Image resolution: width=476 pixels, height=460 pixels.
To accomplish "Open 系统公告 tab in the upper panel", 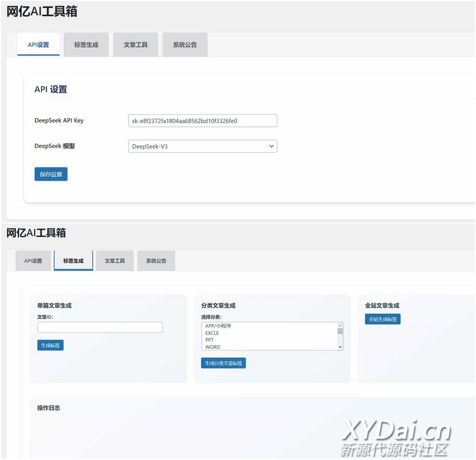I will coord(185,45).
